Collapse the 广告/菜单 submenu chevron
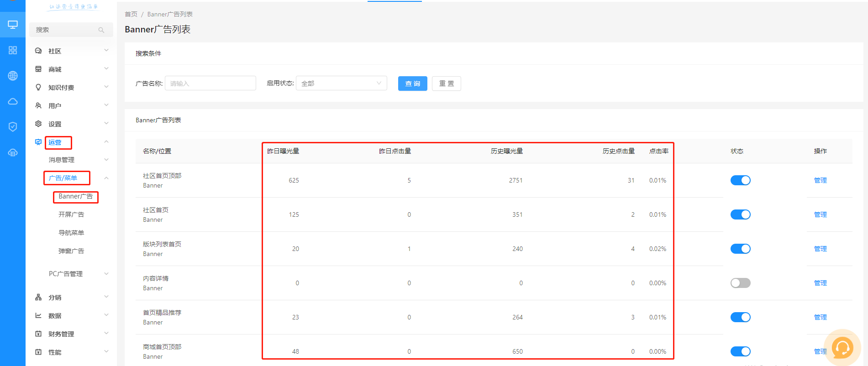The image size is (868, 366). (x=106, y=178)
